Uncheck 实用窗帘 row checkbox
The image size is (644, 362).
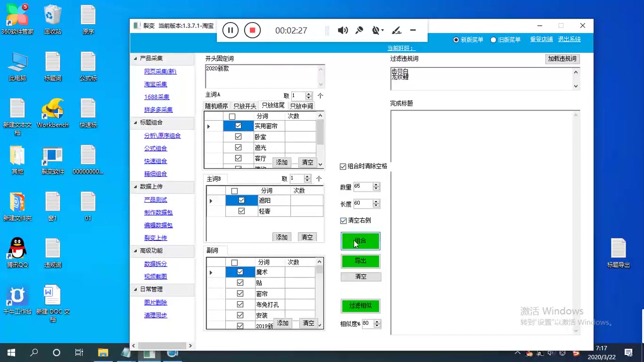pos(238,126)
